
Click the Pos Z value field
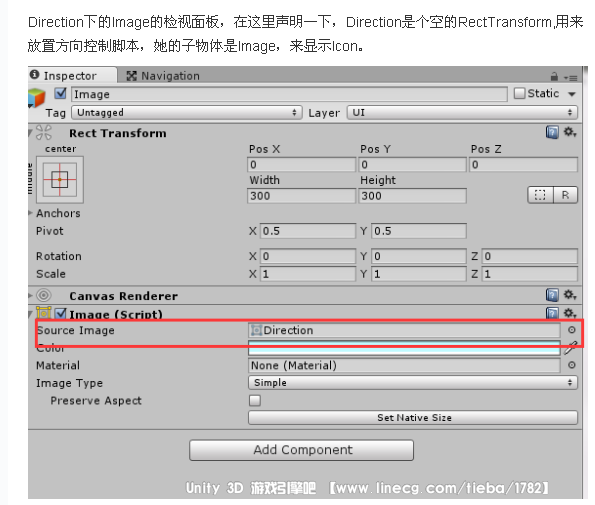(524, 165)
